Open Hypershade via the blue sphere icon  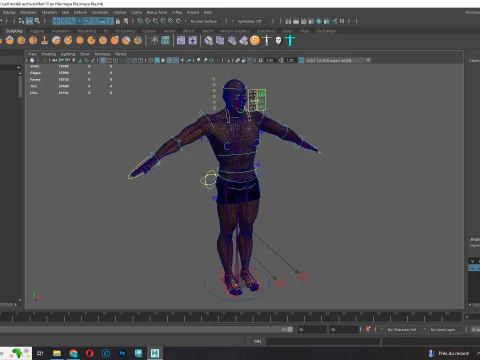[x=319, y=21]
